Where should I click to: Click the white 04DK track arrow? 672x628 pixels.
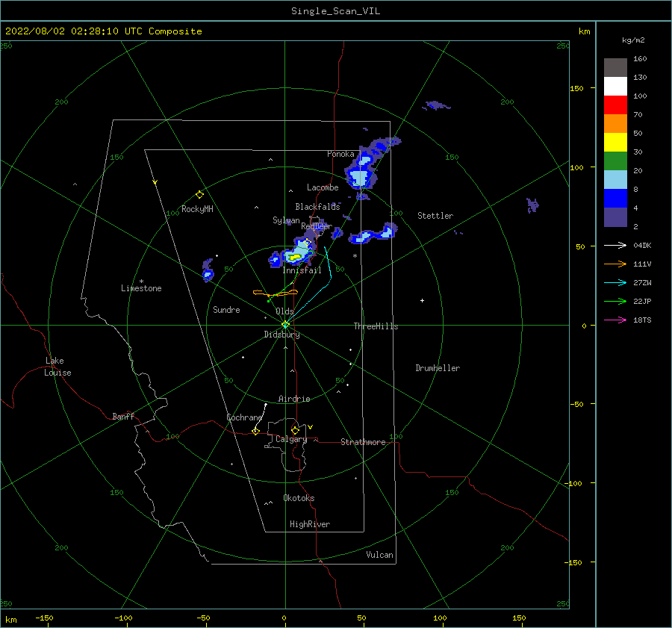pos(615,245)
